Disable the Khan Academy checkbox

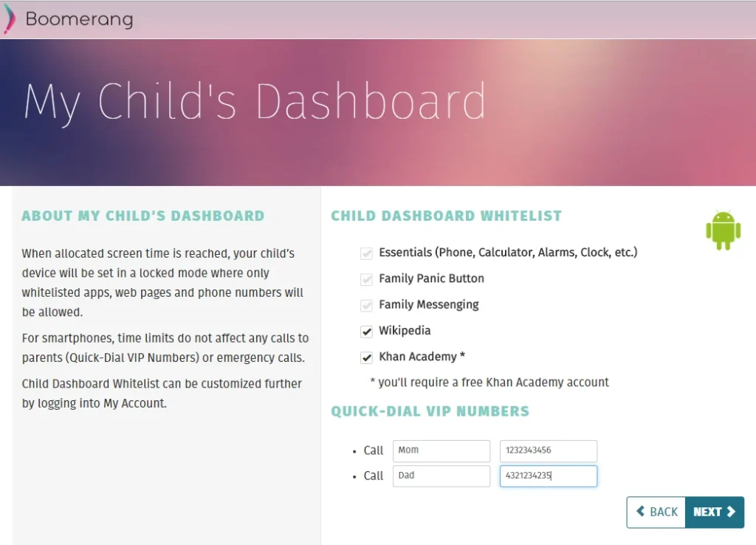point(367,357)
